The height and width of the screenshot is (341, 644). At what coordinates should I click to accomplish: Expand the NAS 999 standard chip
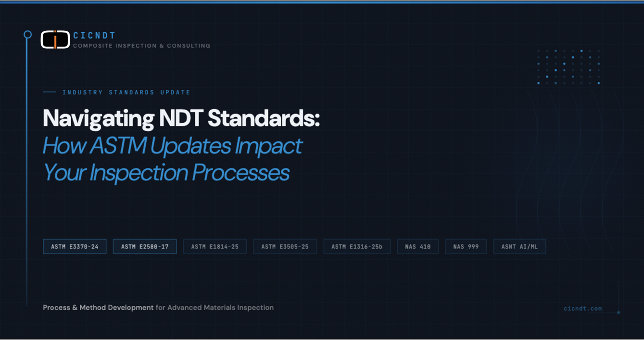[466, 246]
